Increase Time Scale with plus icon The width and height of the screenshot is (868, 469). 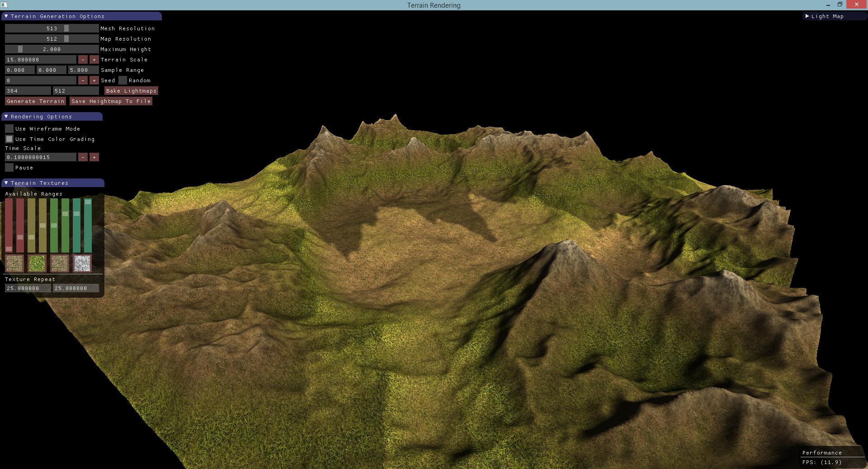click(94, 157)
